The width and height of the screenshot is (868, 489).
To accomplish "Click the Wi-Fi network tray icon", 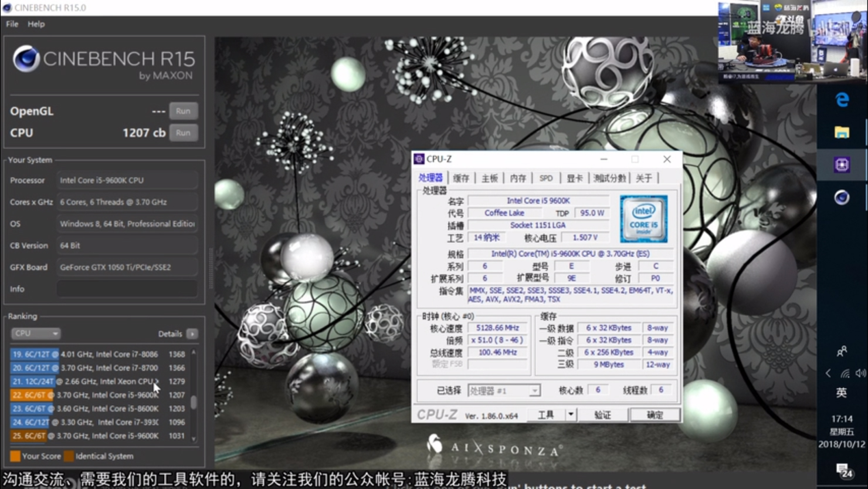I will (x=845, y=373).
